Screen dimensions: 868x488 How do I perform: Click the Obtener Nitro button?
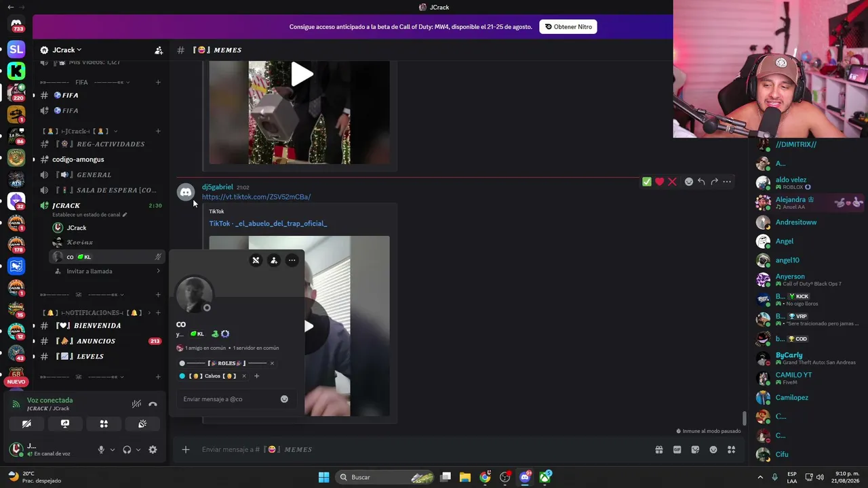568,27
